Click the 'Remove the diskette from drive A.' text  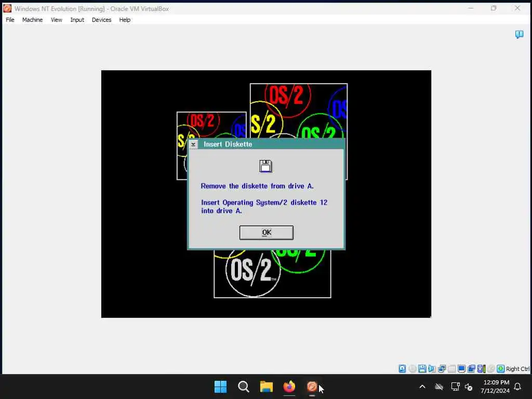pos(257,186)
